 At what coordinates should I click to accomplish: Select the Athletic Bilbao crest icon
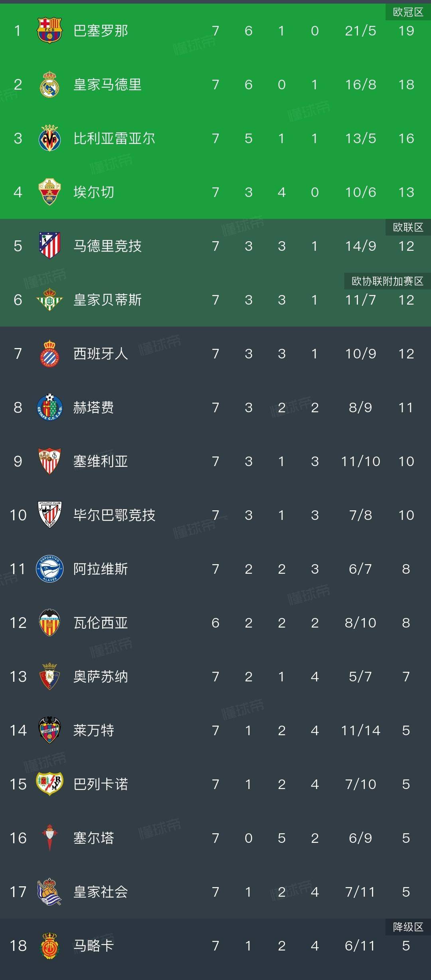[49, 514]
